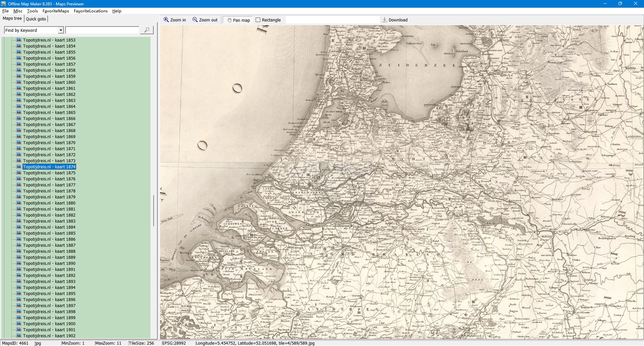Switch to the Maps tree tab
The width and height of the screenshot is (644, 346).
tap(12, 18)
